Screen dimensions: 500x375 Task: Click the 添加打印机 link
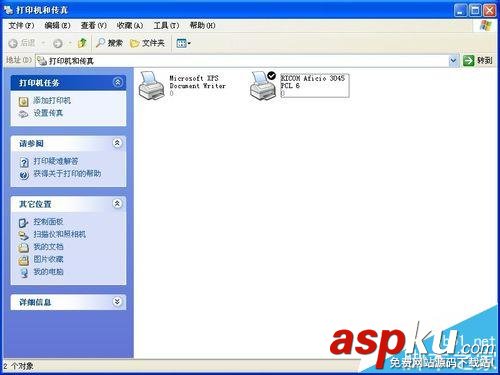(x=52, y=100)
